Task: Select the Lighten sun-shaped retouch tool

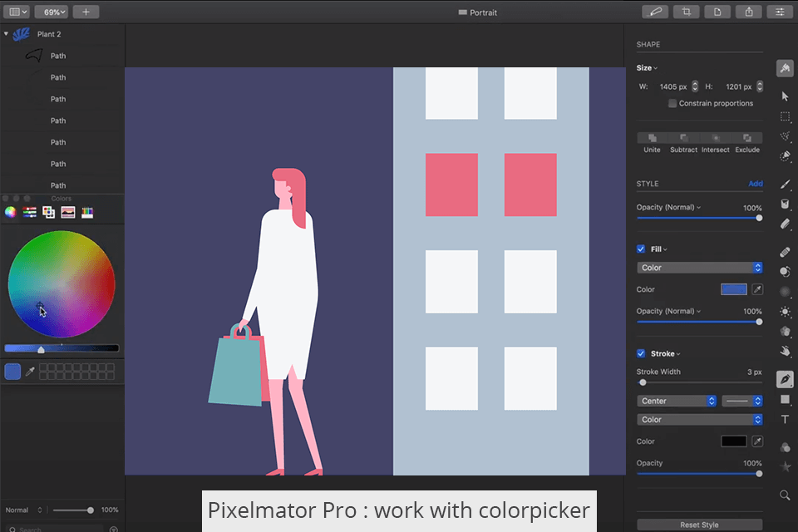Action: pyautogui.click(x=785, y=311)
